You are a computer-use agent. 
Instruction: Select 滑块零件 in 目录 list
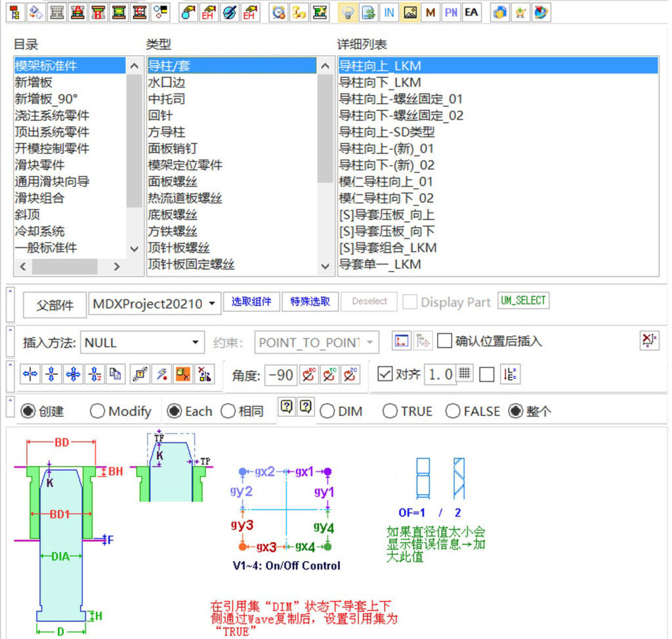tap(70, 165)
